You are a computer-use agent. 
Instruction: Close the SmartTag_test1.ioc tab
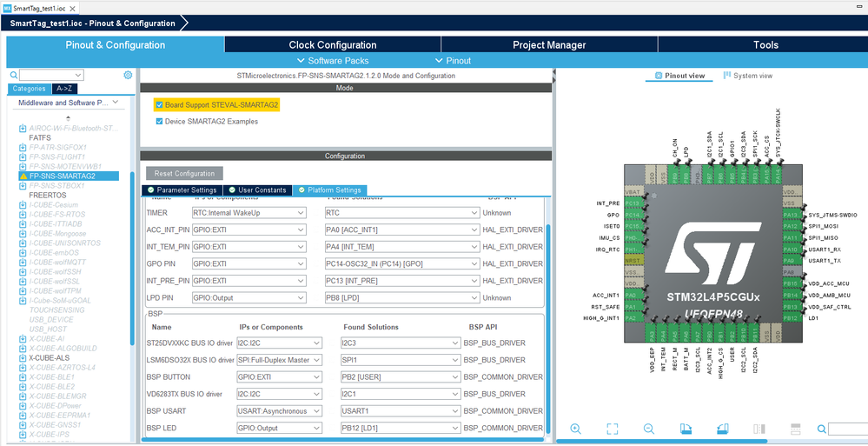(72, 9)
